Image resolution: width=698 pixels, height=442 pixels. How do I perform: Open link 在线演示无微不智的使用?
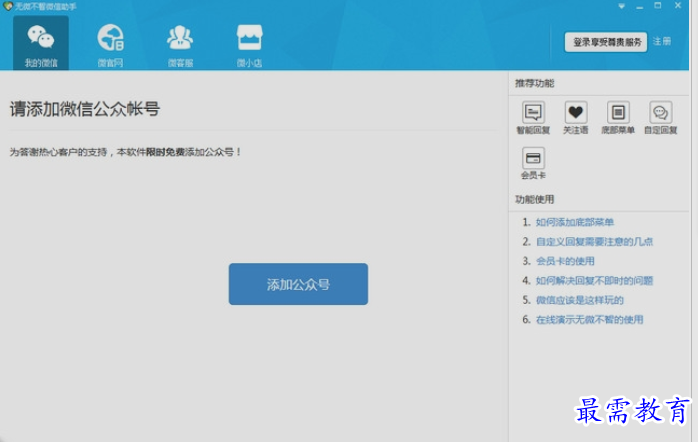point(589,320)
